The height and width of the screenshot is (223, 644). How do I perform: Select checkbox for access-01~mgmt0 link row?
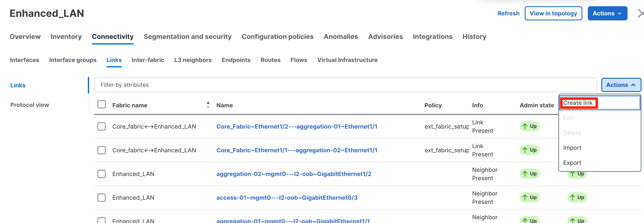click(x=102, y=198)
